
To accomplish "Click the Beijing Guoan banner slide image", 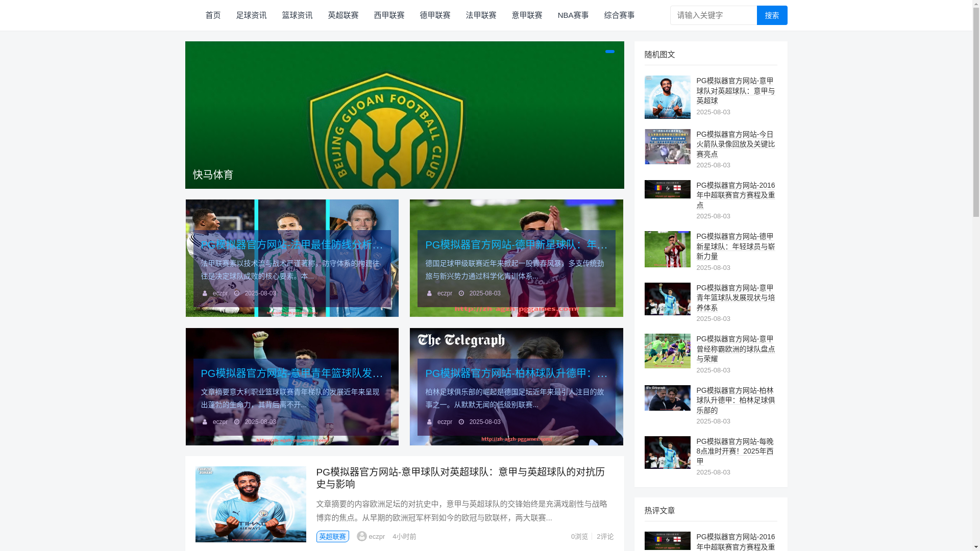I will click(x=404, y=115).
